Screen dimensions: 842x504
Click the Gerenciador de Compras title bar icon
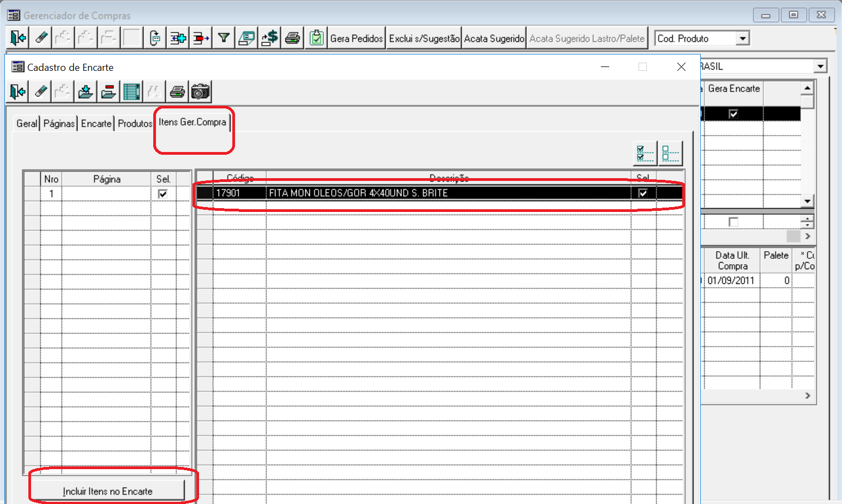tap(14, 15)
